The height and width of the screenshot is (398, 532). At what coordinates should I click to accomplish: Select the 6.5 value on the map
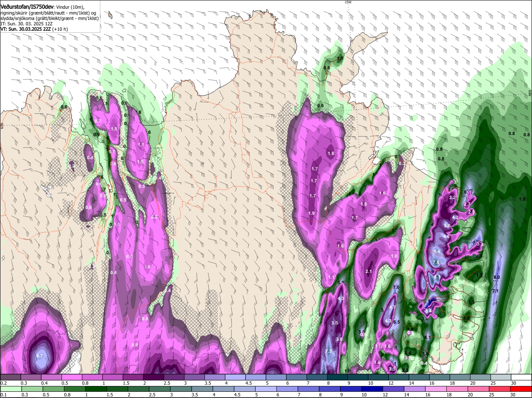coord(397,322)
